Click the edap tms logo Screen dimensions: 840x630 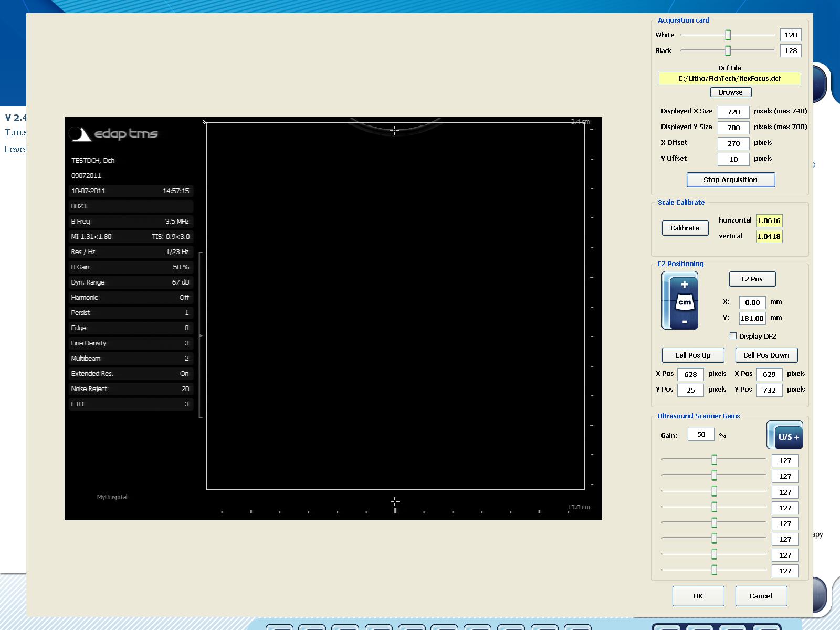[114, 134]
